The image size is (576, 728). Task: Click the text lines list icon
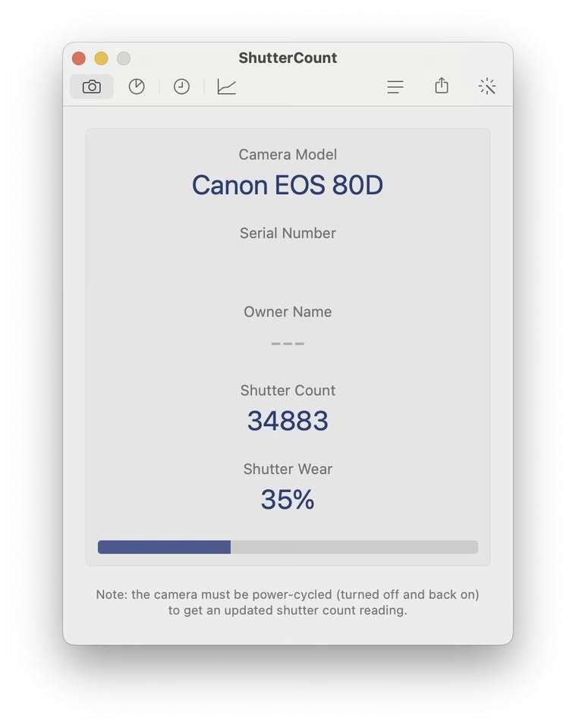pyautogui.click(x=395, y=86)
